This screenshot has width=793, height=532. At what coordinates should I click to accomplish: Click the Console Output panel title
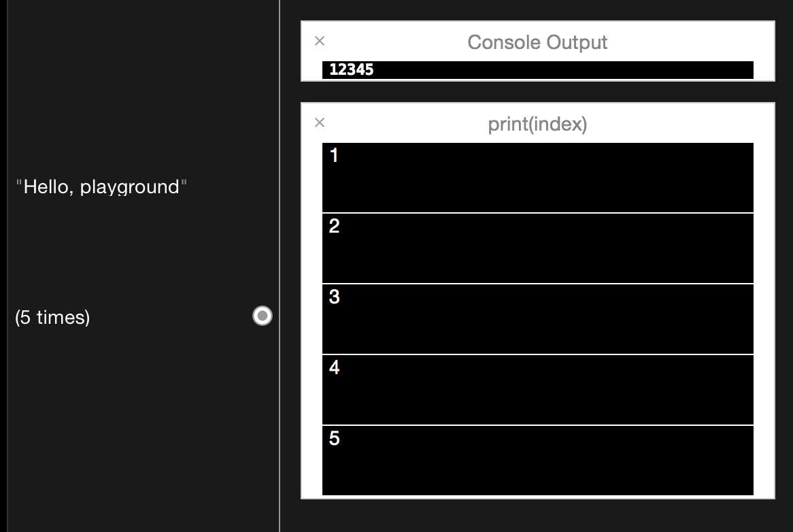[x=537, y=42]
